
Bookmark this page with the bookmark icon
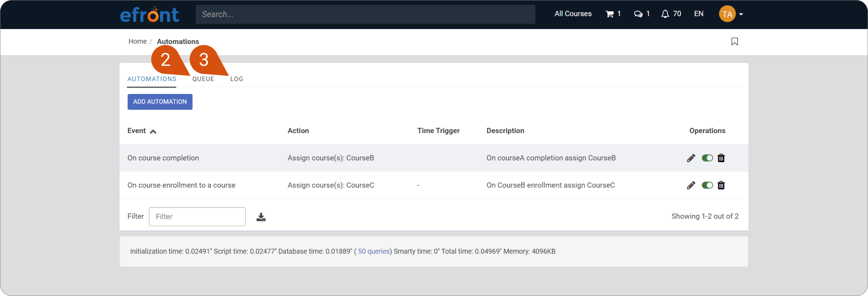coord(735,41)
